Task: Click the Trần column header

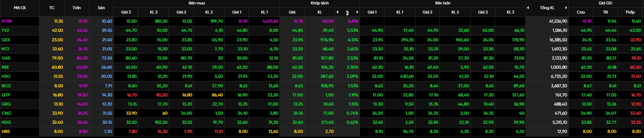Action: (77, 8)
